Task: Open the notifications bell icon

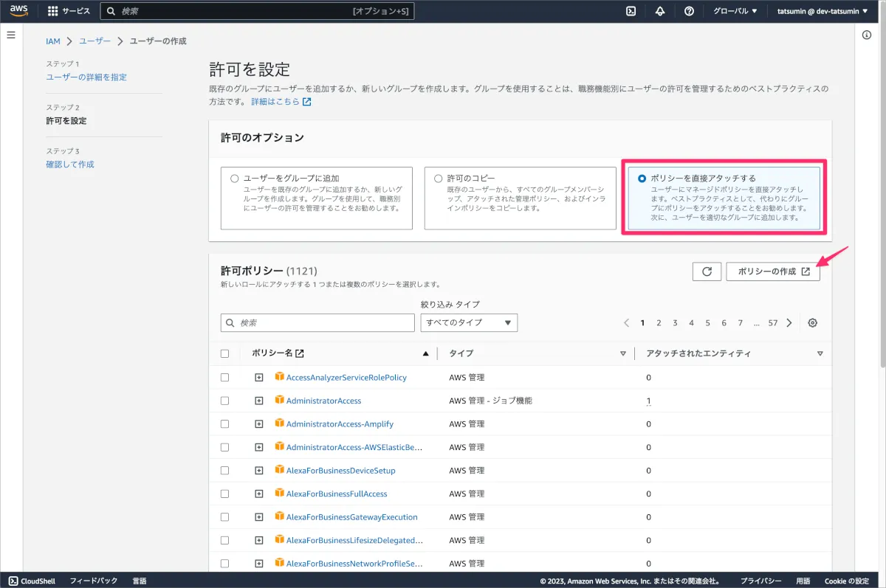Action: tap(660, 11)
